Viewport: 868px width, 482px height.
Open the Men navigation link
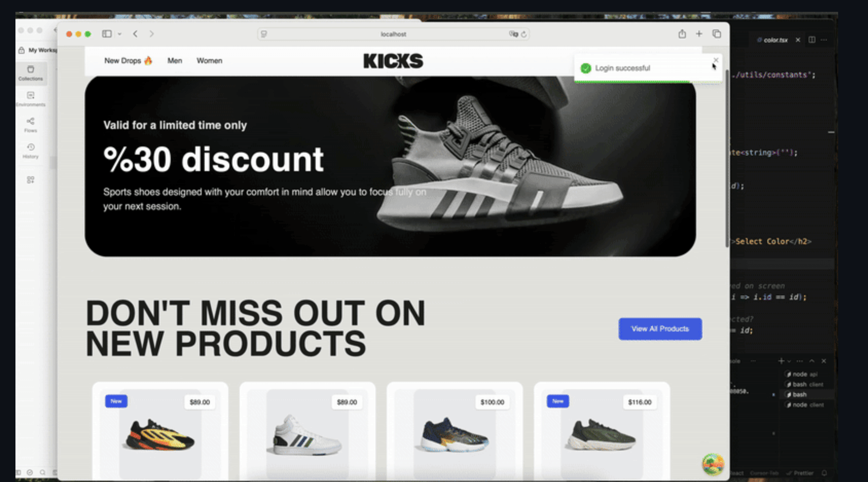coord(175,61)
